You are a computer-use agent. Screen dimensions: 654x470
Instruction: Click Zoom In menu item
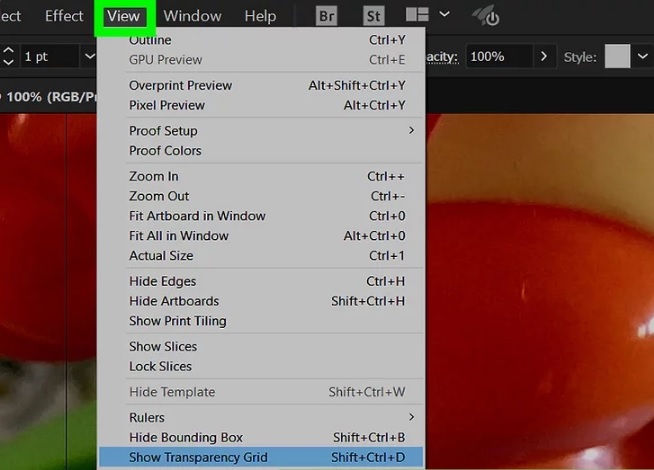click(x=262, y=176)
